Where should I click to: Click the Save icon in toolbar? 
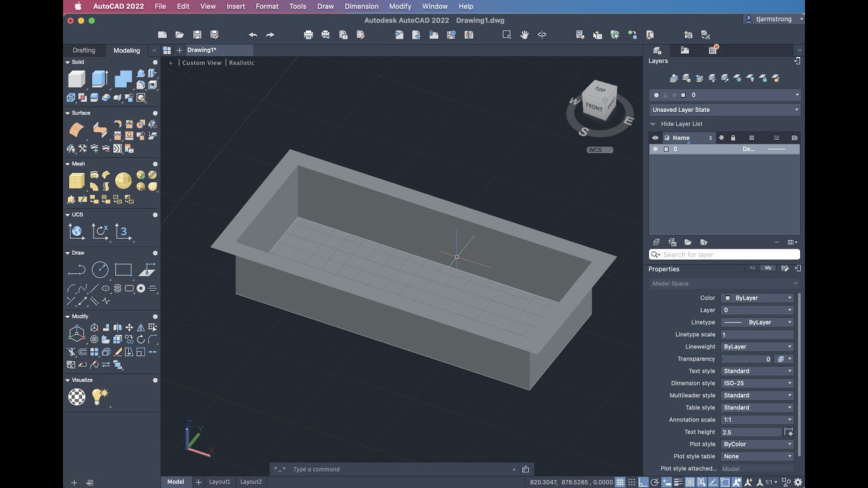197,35
